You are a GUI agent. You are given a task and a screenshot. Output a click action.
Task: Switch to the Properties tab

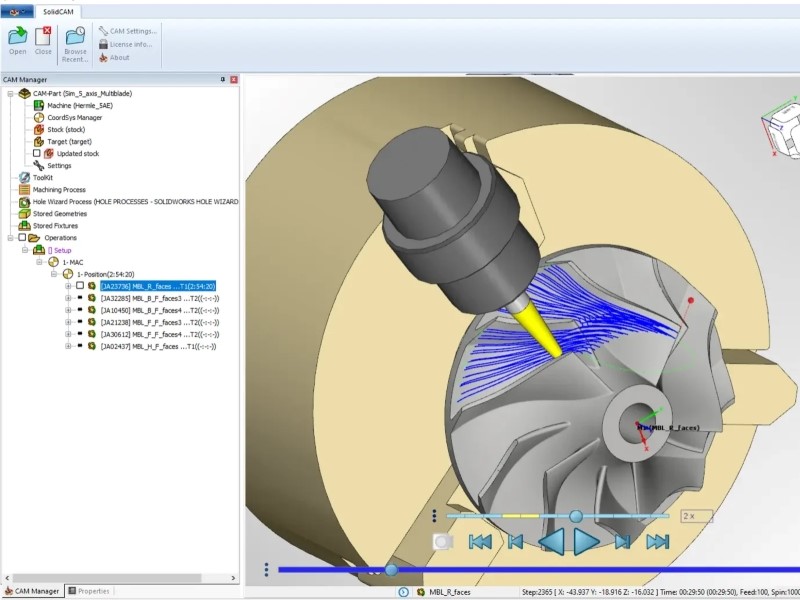(x=94, y=591)
